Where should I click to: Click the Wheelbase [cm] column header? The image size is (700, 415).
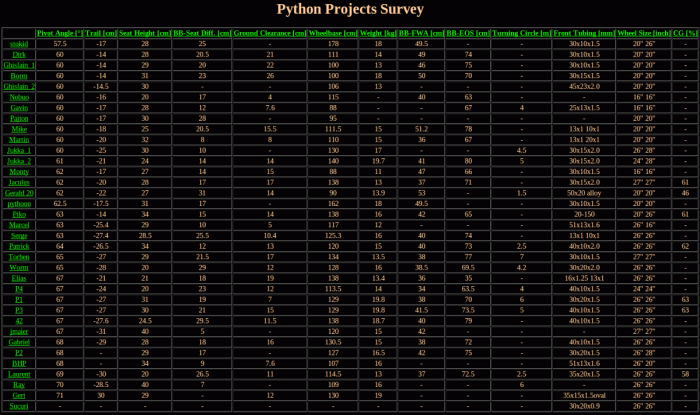coord(333,33)
